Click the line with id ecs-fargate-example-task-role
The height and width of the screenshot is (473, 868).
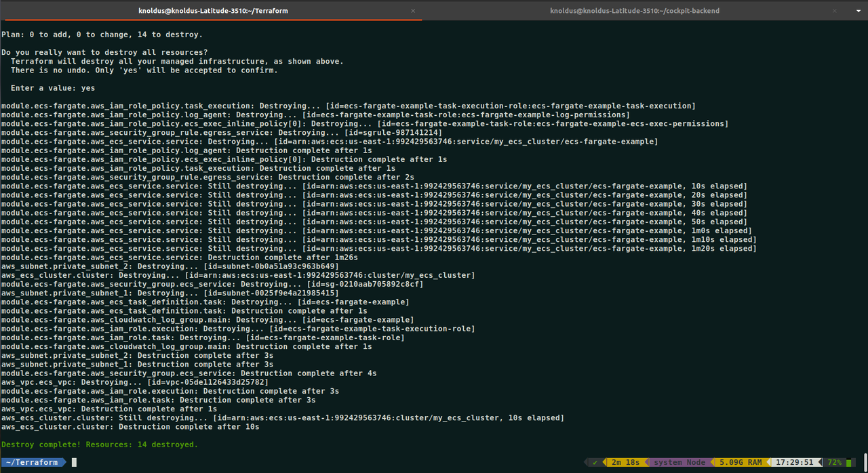(x=203, y=337)
